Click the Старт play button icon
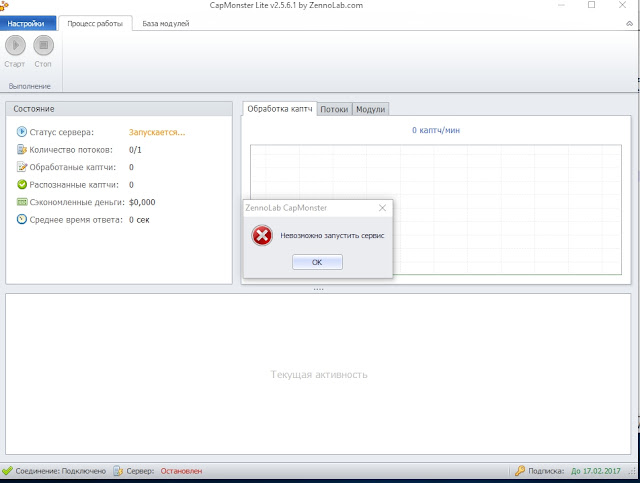 [15, 45]
